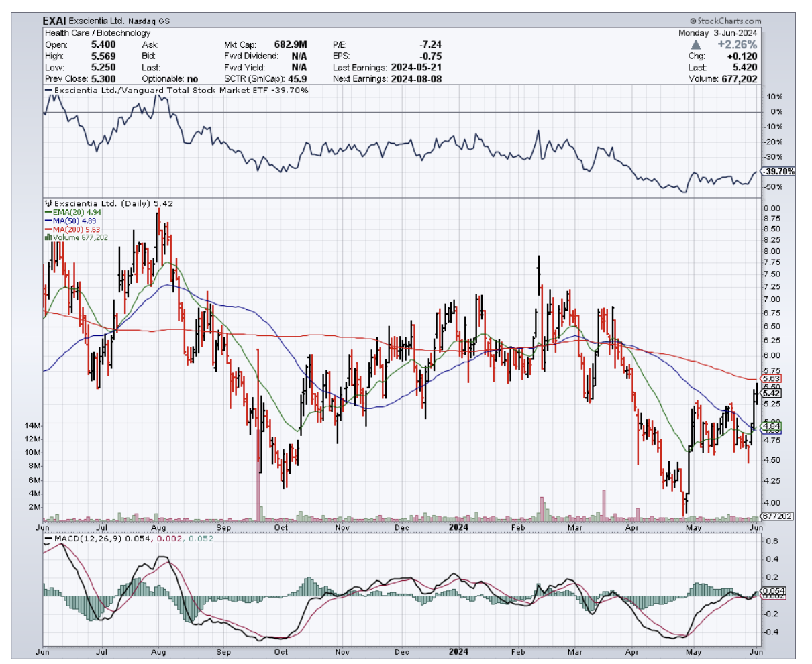The height and width of the screenshot is (664, 812).
Task: Click the Oct label on the MACD time axis
Action: [281, 651]
